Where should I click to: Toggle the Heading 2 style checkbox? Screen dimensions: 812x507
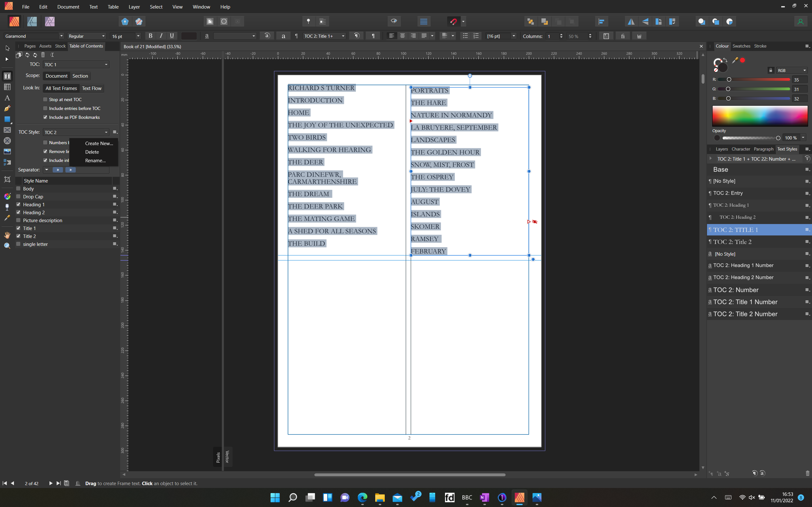(18, 212)
